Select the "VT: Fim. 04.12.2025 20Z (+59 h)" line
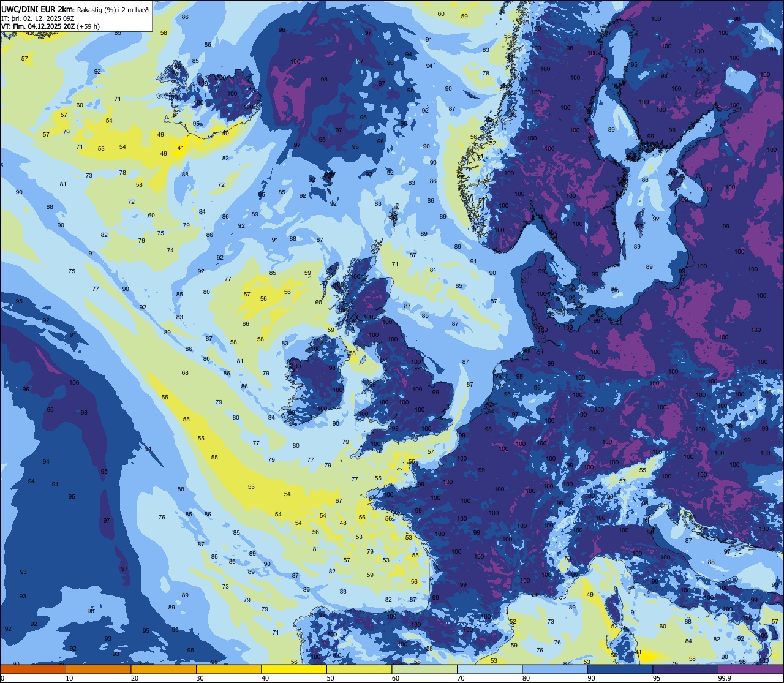Screen dimensions: 784x683 (51, 26)
